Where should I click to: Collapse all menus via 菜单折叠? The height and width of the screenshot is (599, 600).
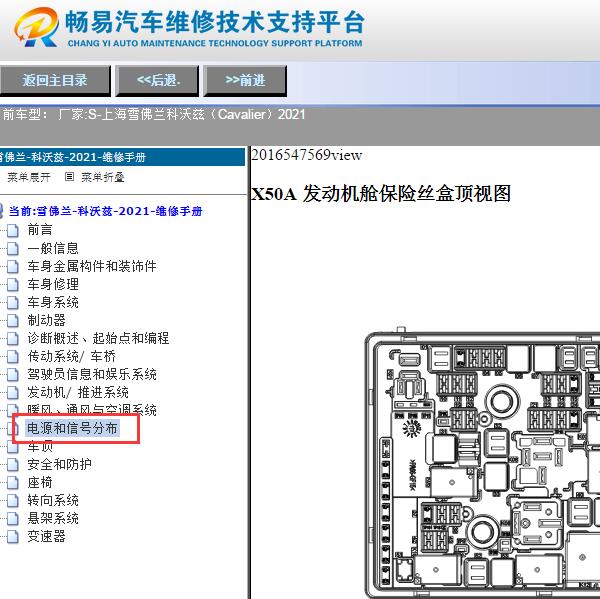click(x=103, y=177)
